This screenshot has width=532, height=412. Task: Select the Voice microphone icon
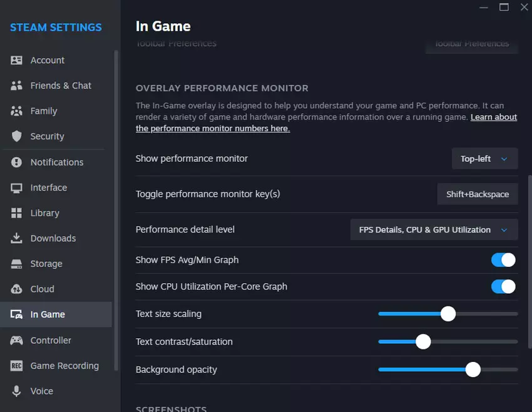18,391
